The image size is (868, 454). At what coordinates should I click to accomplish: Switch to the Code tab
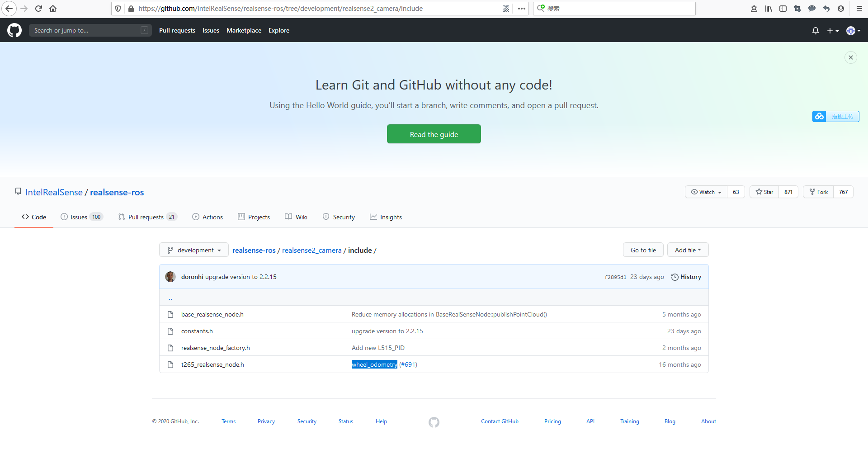(34, 217)
